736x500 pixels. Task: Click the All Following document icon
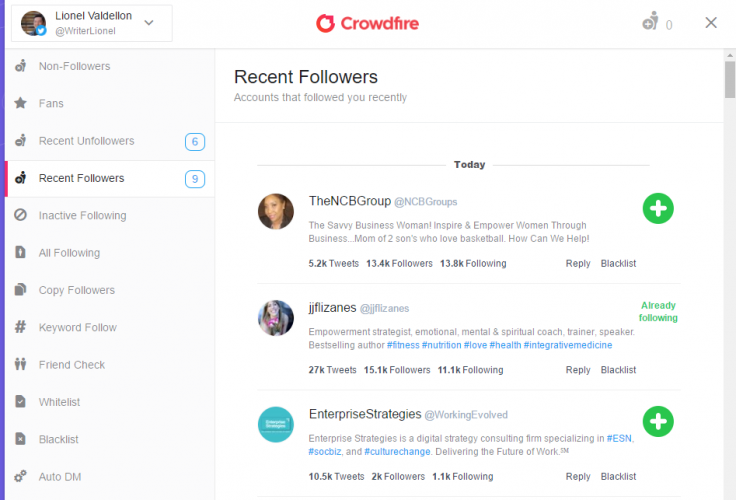20,252
